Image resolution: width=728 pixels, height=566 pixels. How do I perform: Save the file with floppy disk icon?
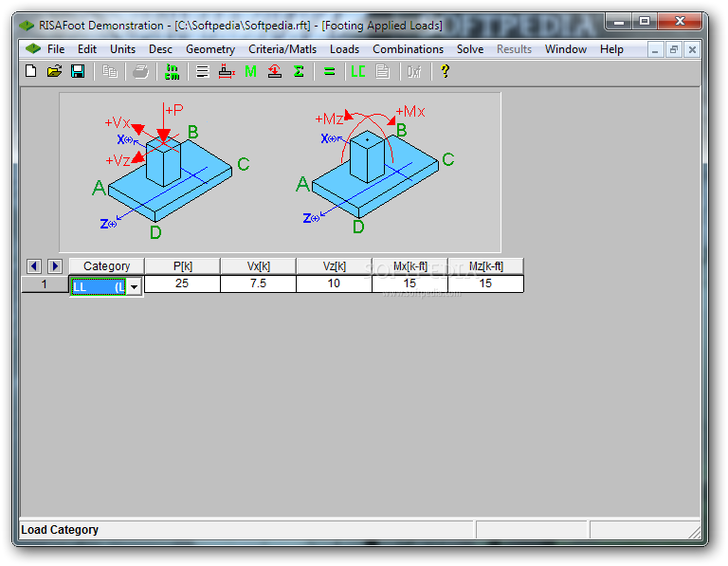pos(78,71)
